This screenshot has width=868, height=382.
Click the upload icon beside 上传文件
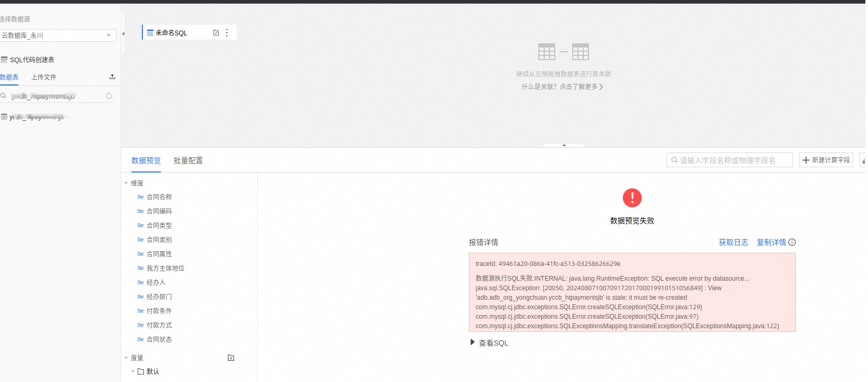pos(112,77)
